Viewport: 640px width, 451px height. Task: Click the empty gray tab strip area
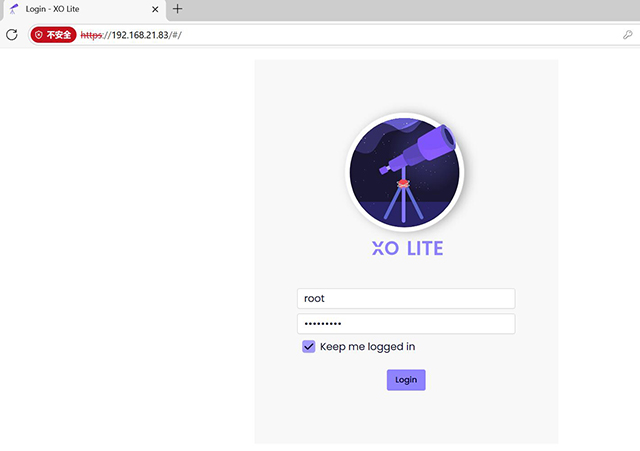click(408, 9)
